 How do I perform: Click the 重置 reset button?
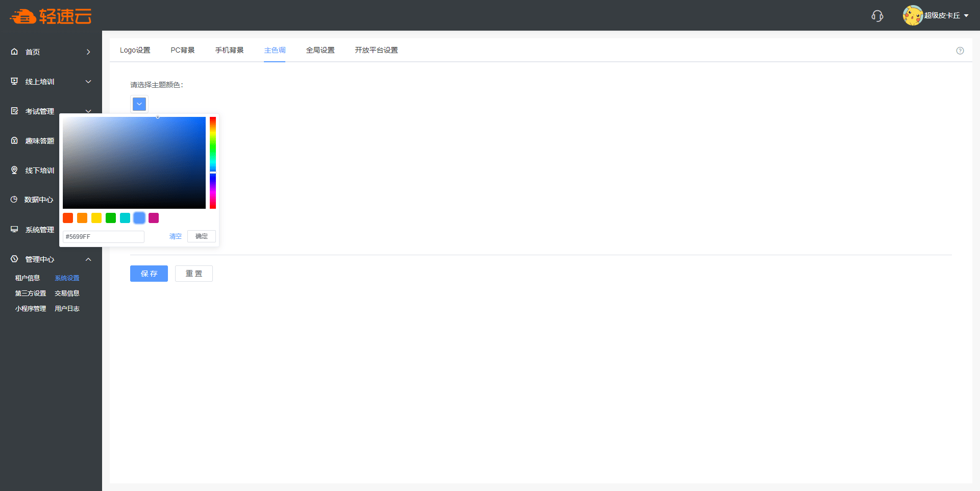193,274
